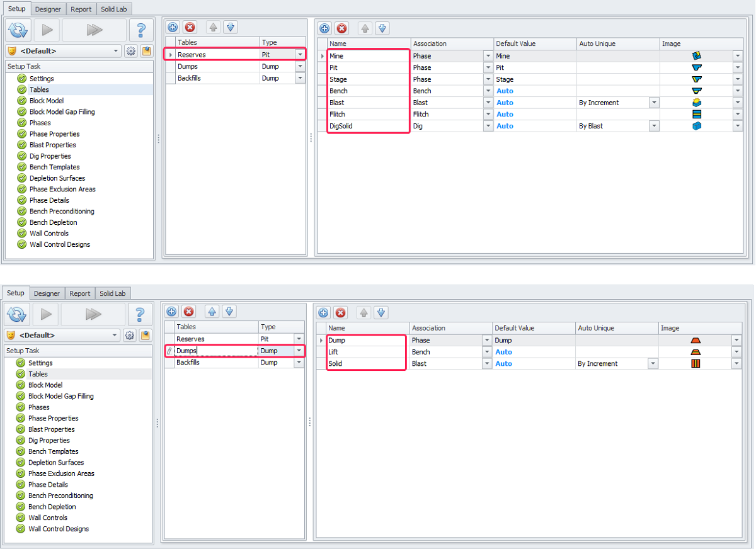Screen dimensions: 756x549
Task: Click gear settings icon beside lower Default dropdown
Action: point(130,335)
